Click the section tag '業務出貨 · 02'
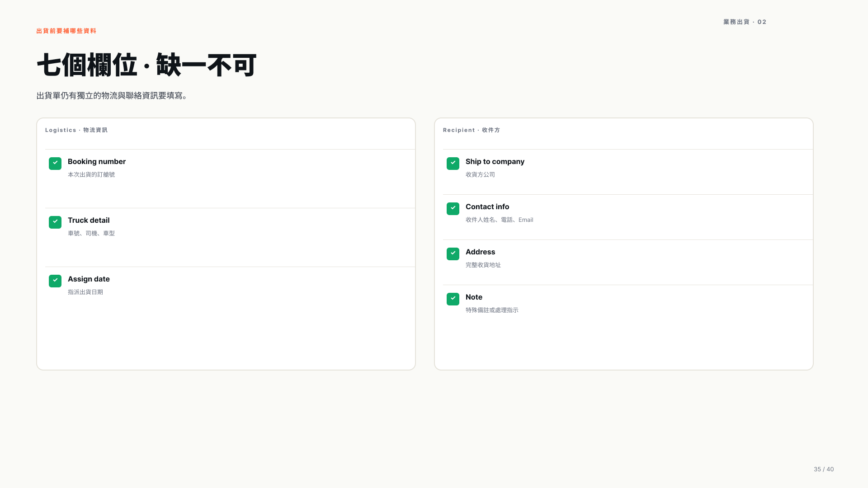 coord(745,22)
